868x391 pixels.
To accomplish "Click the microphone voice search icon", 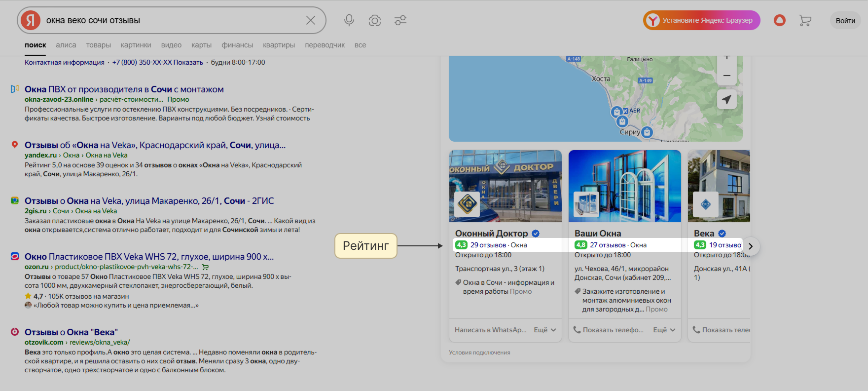I will (349, 20).
